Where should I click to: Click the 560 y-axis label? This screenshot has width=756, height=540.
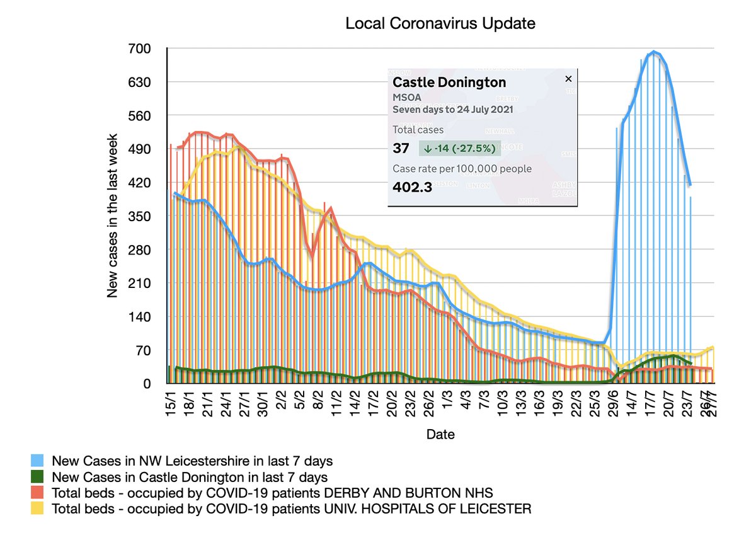coord(140,115)
